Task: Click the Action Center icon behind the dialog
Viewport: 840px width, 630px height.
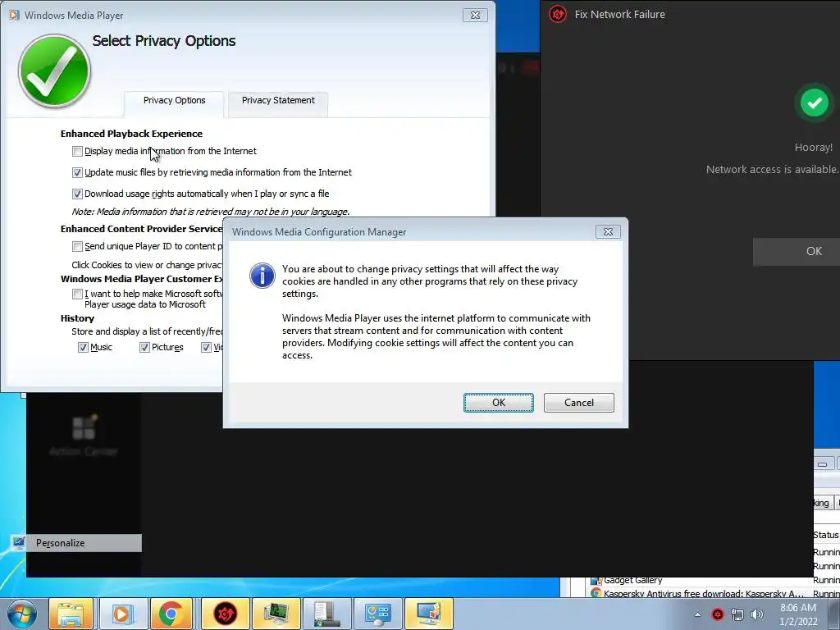Action: click(x=84, y=427)
